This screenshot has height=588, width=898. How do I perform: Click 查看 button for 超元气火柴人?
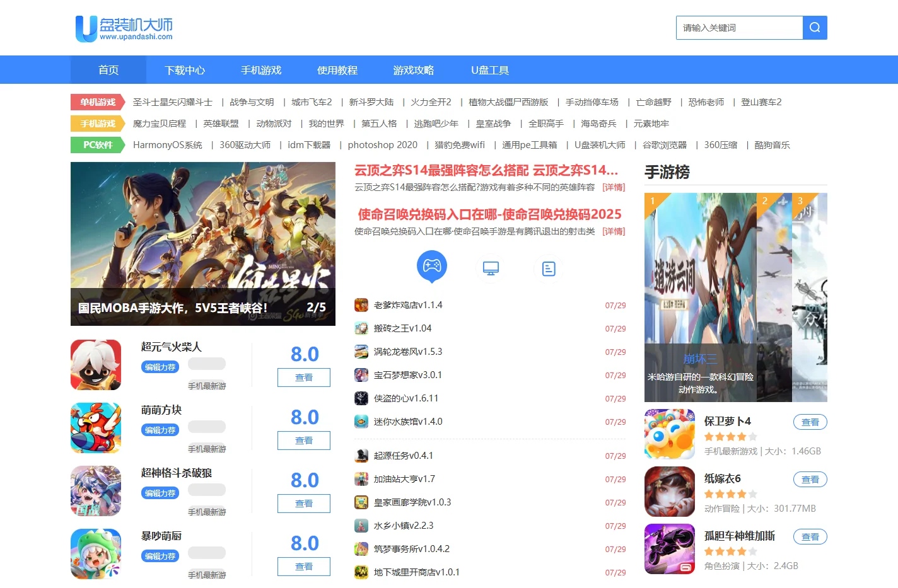[304, 378]
